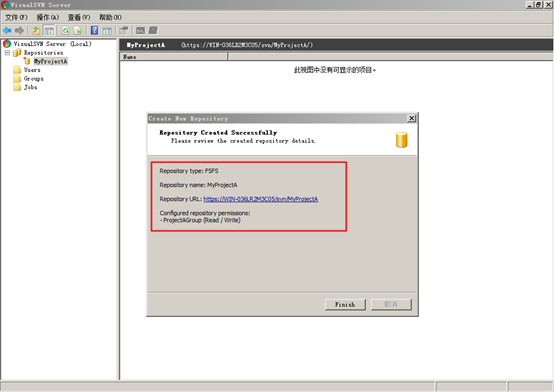
Task: Click the Groups folder icon
Action: tap(17, 78)
